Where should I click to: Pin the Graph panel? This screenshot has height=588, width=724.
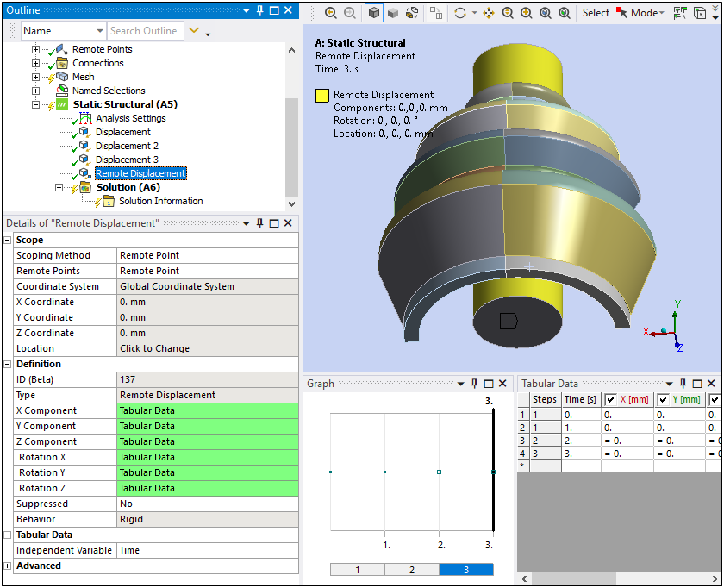pyautogui.click(x=474, y=384)
